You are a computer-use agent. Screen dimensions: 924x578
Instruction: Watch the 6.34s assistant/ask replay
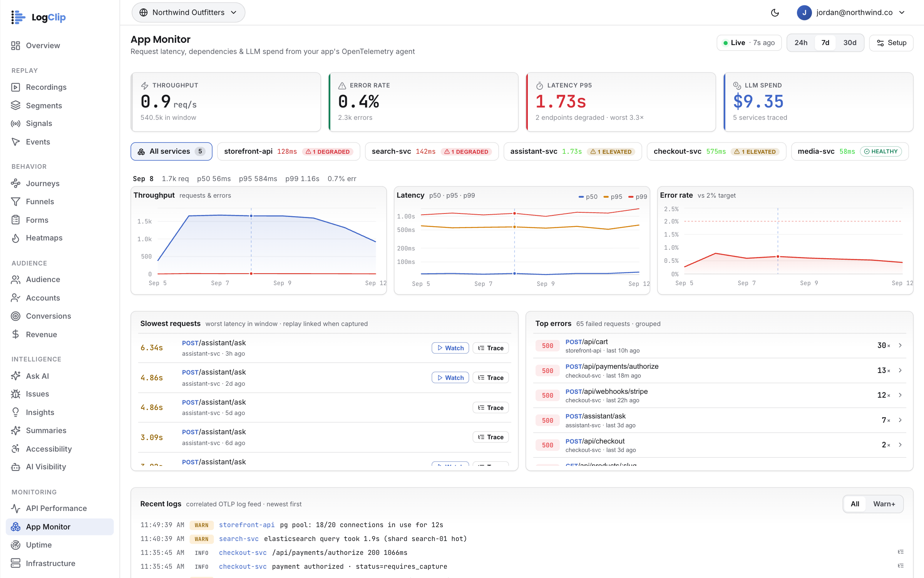450,348
